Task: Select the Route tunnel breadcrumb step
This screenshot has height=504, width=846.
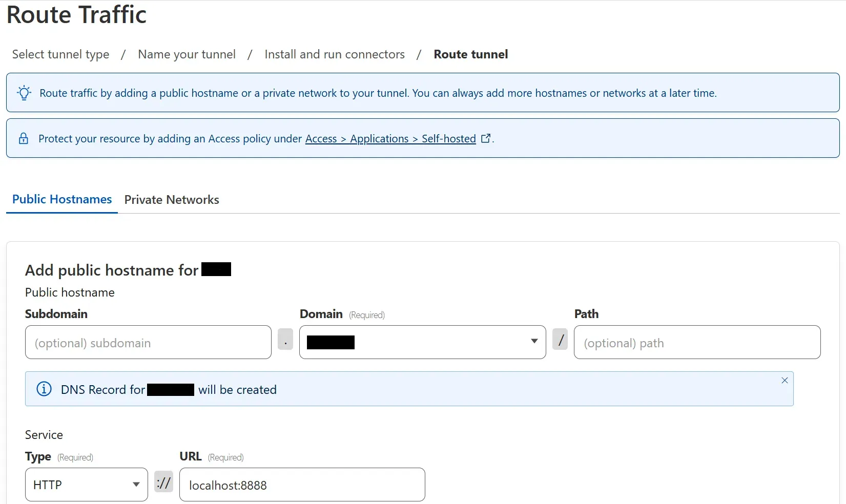Action: [470, 54]
